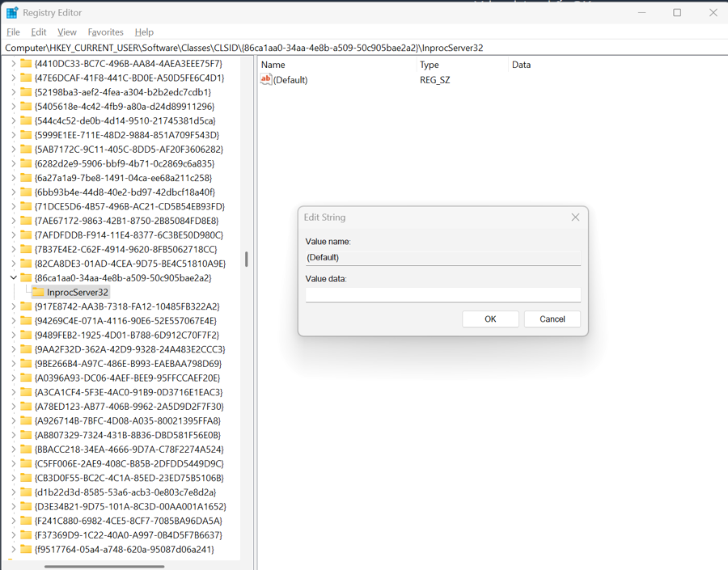Expand the {F241C880-6982-4CE5-8CF7-7085BA96DA5A} key
Viewport: 728px width, 570px height.
pyautogui.click(x=13, y=521)
